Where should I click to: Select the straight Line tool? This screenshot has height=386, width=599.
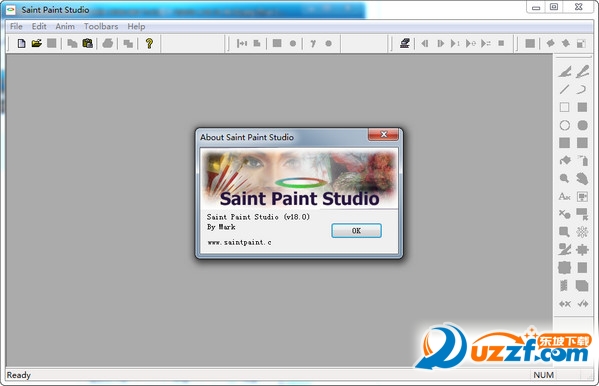(x=564, y=89)
